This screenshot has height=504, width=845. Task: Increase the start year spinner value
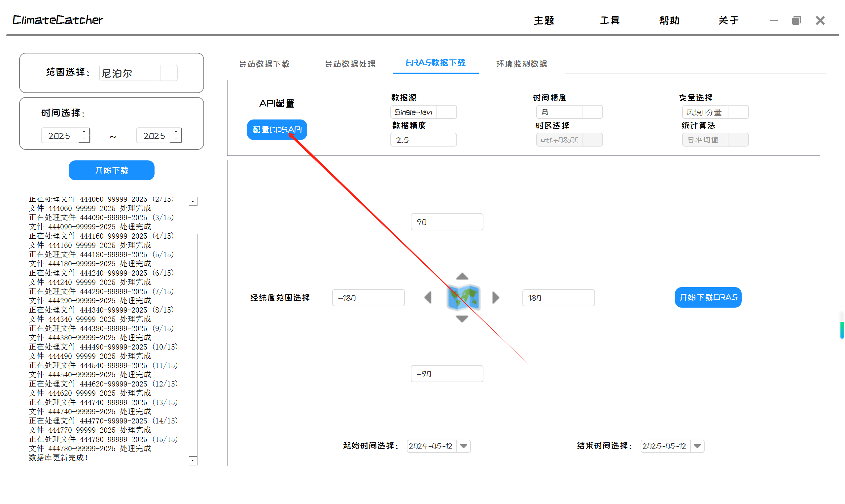click(84, 132)
